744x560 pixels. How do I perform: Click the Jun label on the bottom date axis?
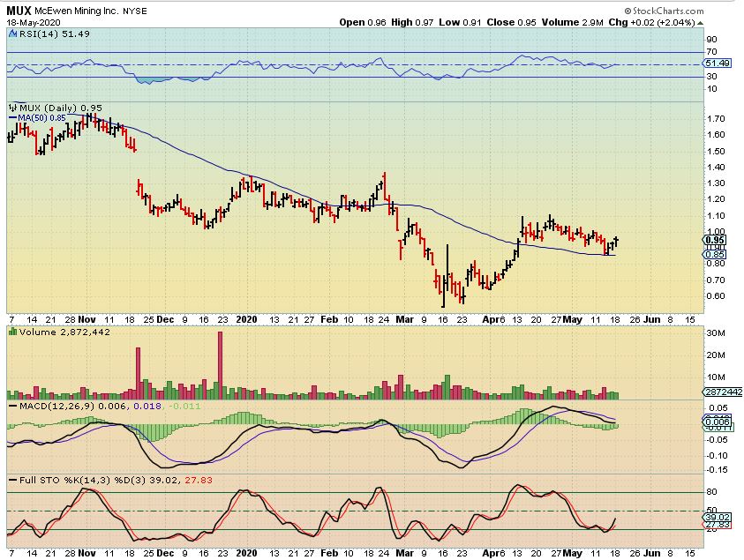pos(651,553)
